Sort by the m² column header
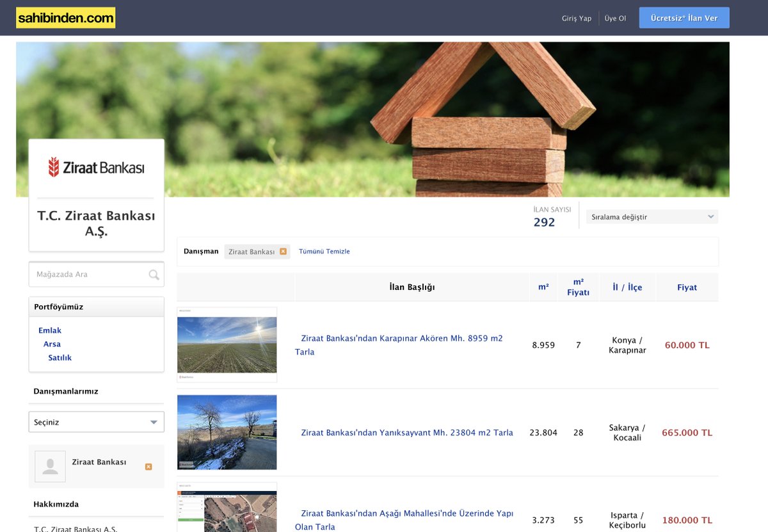Screen dimensions: 768x532 (543, 287)
